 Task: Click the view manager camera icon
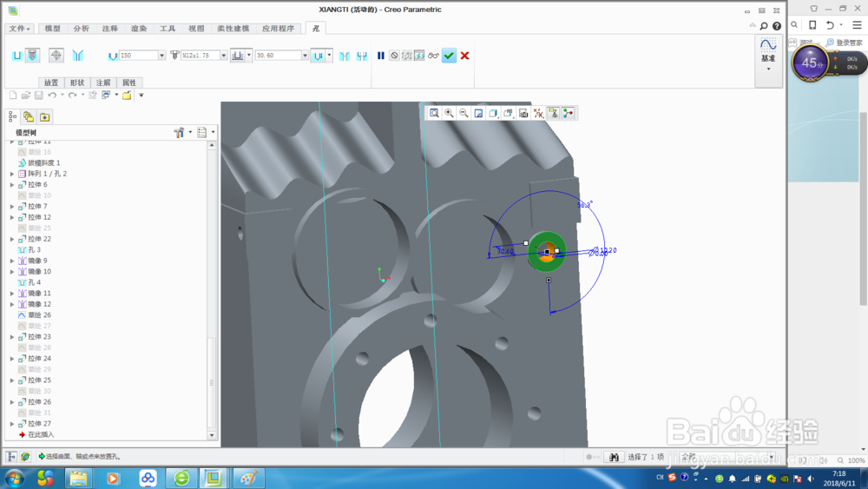[523, 113]
